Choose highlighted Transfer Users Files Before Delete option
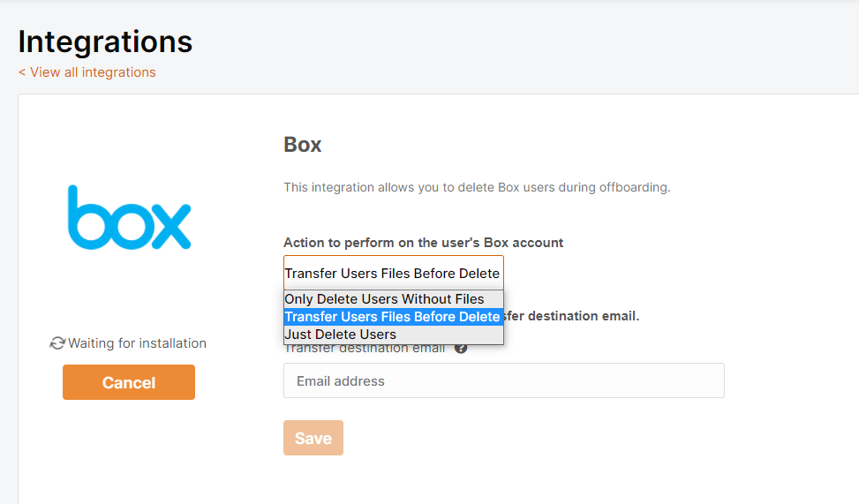 pyautogui.click(x=394, y=317)
